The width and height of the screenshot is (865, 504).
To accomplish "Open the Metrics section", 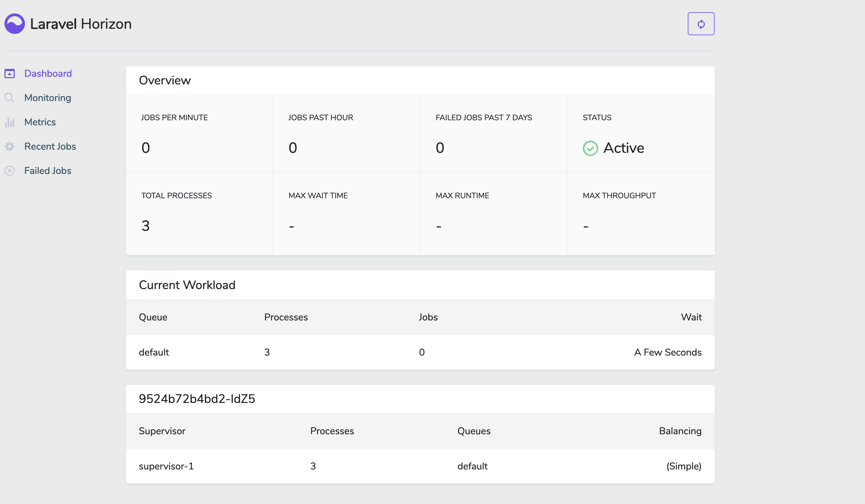I will 40,122.
